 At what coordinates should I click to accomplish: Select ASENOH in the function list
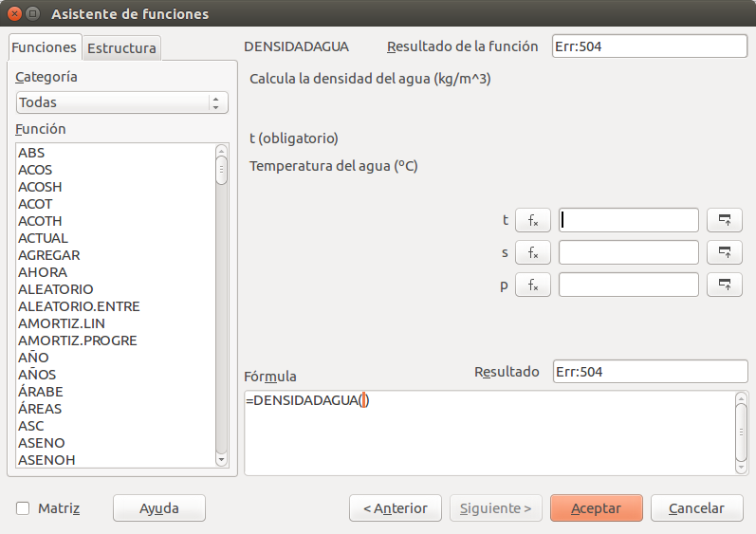point(116,460)
